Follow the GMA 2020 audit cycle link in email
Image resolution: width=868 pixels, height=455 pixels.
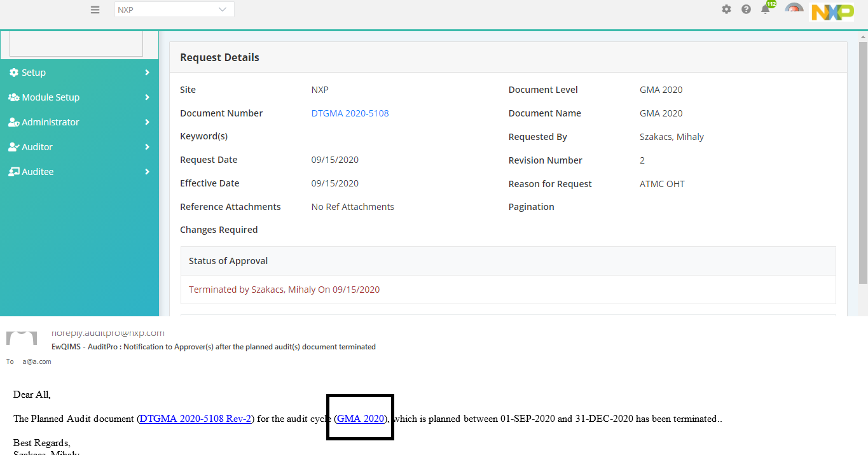(x=361, y=419)
